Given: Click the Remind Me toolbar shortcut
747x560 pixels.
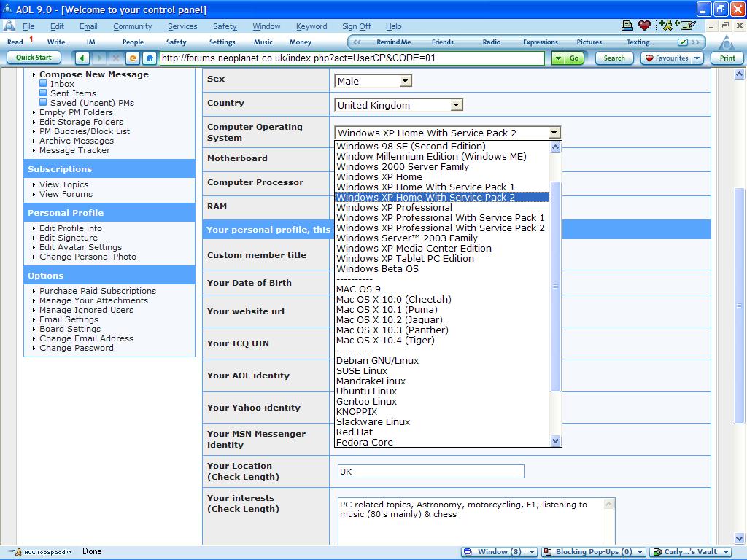Looking at the screenshot, I should (x=393, y=42).
